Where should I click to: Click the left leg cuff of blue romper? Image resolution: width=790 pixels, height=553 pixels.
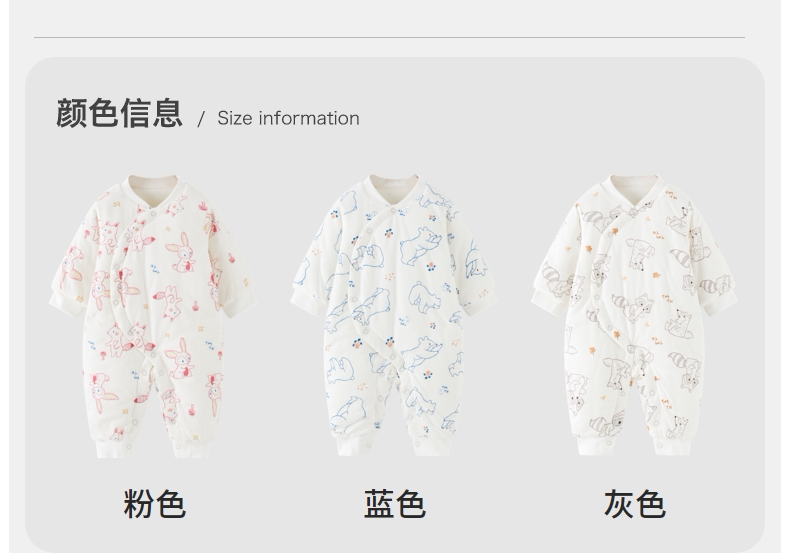(352, 446)
